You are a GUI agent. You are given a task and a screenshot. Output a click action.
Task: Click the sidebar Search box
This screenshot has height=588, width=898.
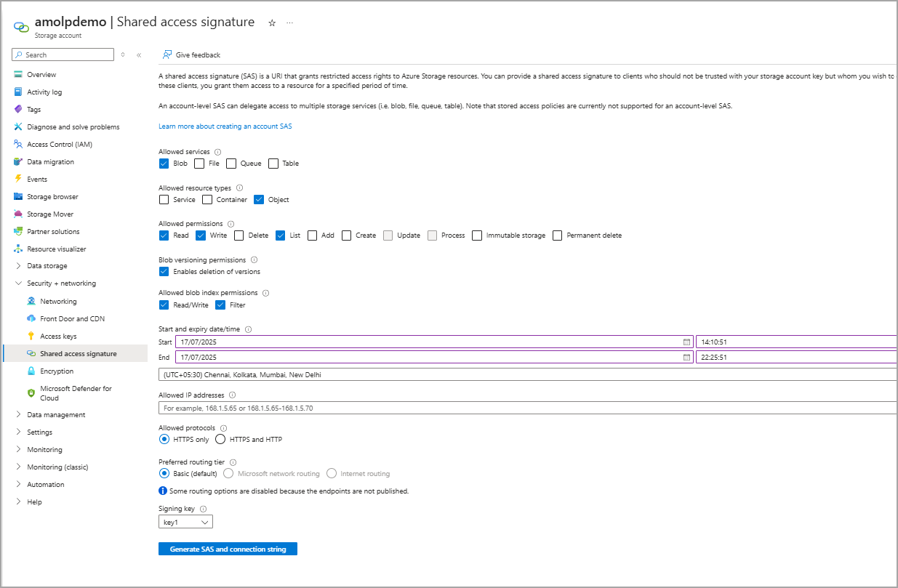pos(63,55)
